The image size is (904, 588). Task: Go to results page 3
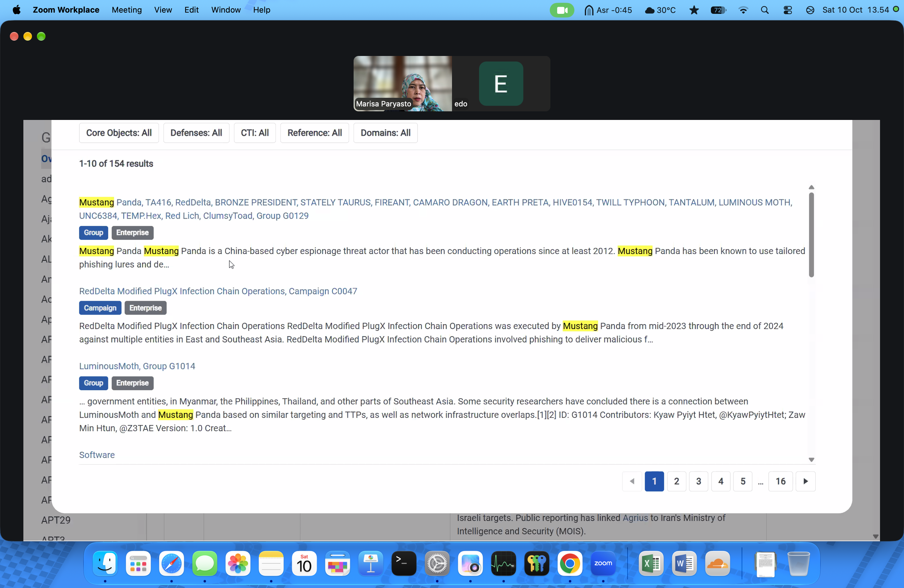[x=699, y=481]
